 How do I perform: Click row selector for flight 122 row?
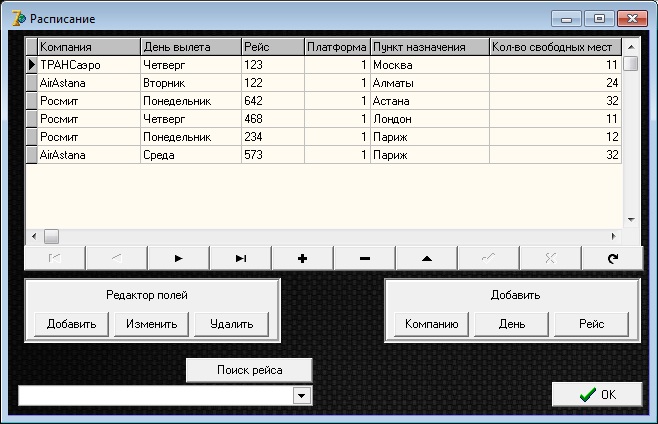(31, 83)
